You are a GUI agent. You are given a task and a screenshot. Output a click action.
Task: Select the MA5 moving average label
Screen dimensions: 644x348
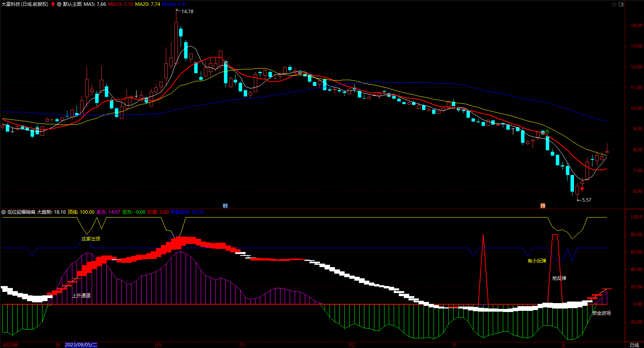(x=95, y=4)
